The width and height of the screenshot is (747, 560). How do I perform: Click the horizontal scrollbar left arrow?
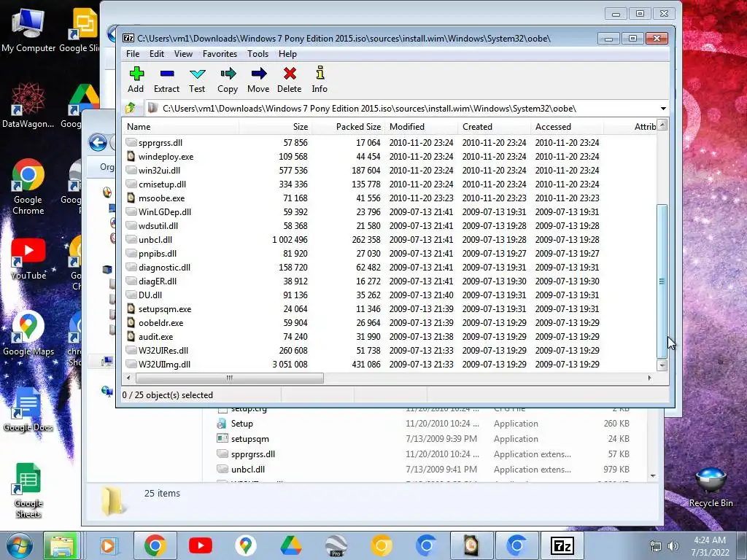(128, 378)
